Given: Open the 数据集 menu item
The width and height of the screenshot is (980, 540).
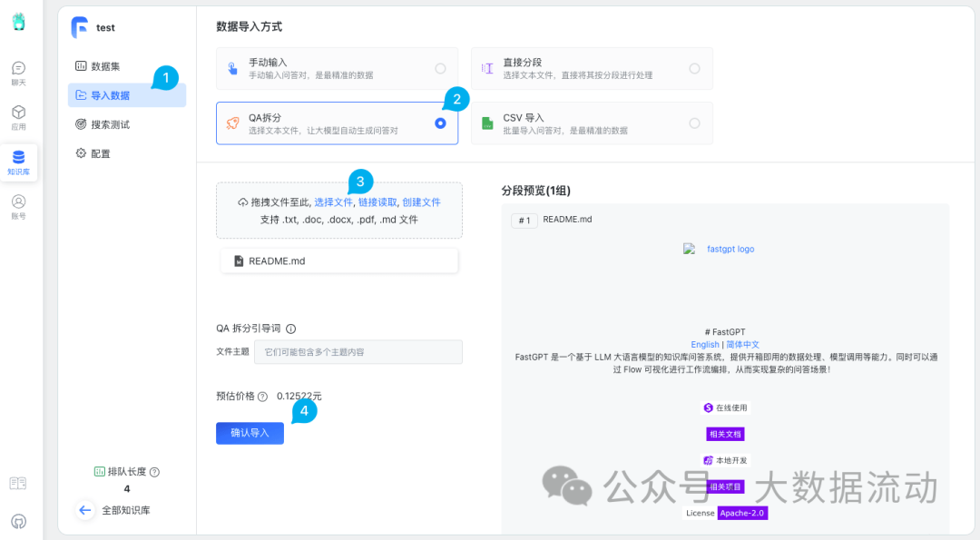Looking at the screenshot, I should pyautogui.click(x=127, y=66).
